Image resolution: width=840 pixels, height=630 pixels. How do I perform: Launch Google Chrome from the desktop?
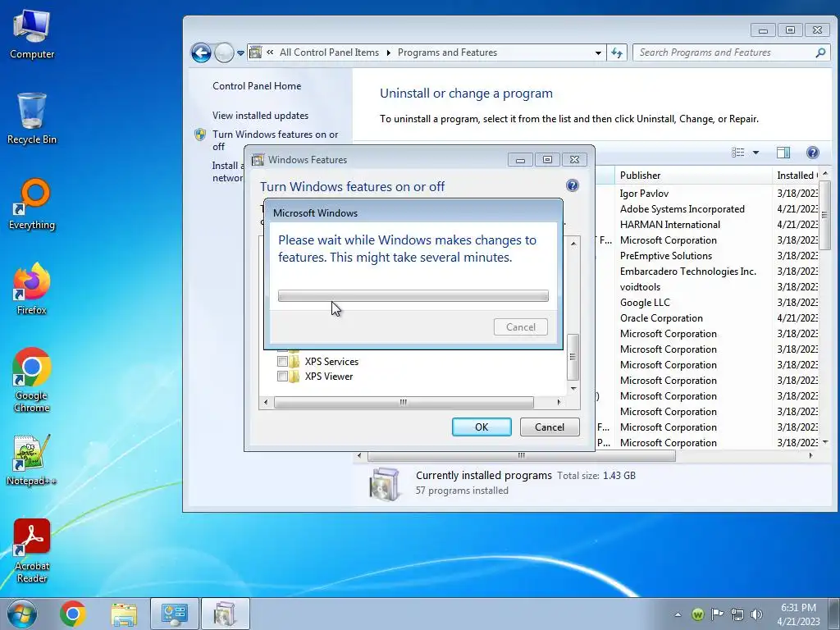point(32,381)
